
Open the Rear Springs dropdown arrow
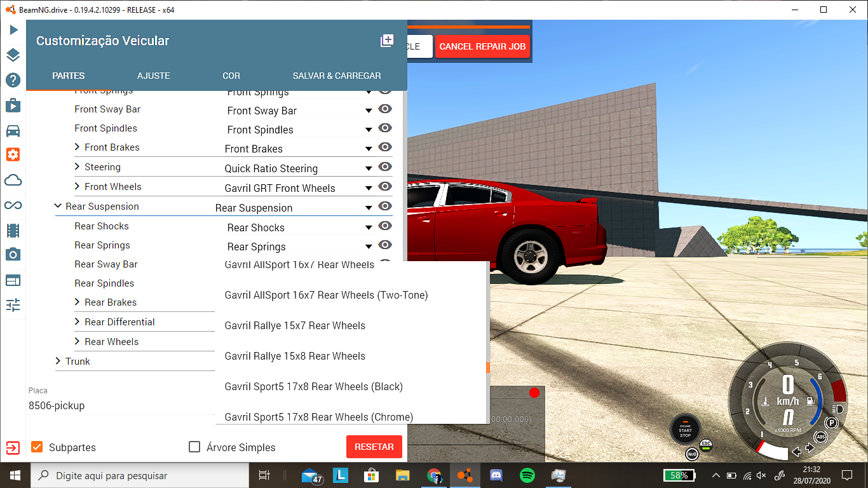[369, 247]
